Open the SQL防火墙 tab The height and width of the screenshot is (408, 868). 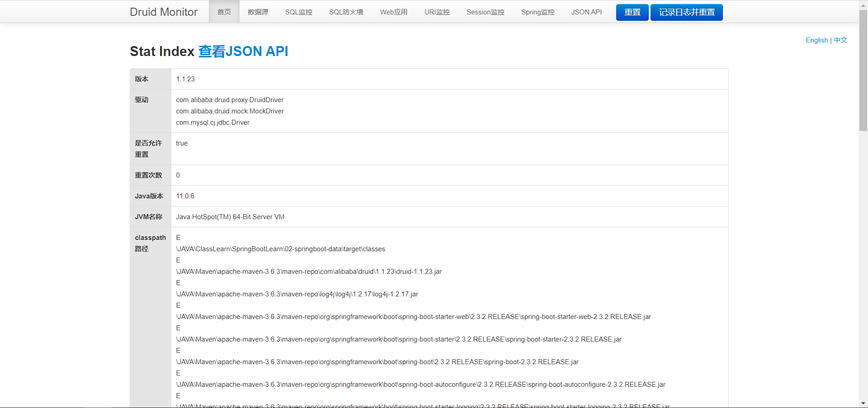[346, 12]
